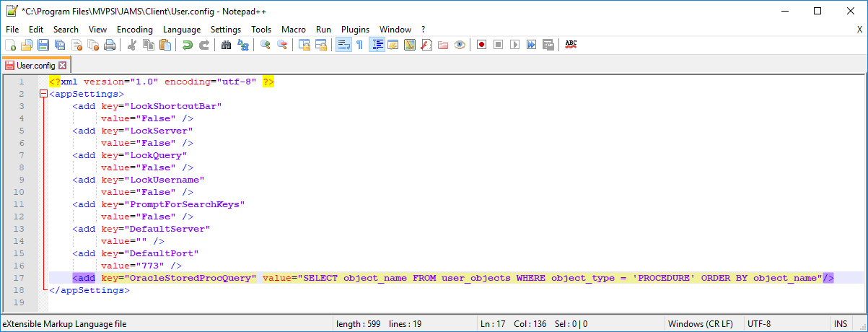Open Find with the binoculars icon

[x=227, y=45]
